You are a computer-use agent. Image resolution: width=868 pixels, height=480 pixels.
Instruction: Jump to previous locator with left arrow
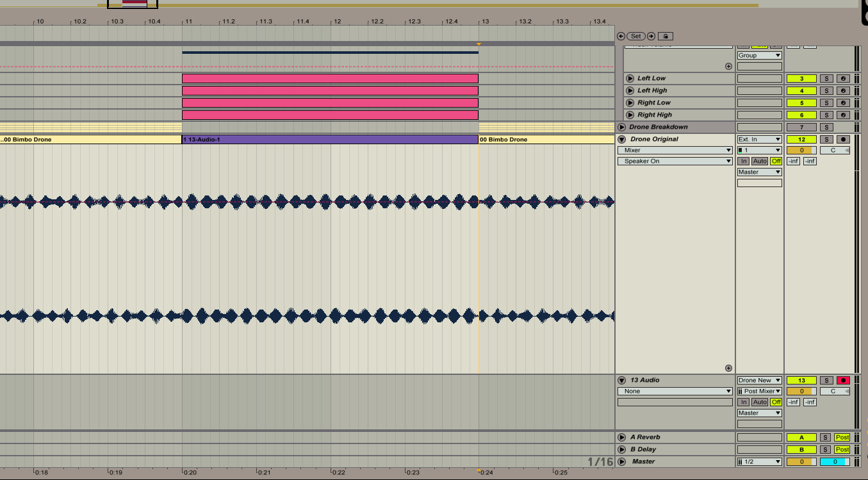(621, 37)
